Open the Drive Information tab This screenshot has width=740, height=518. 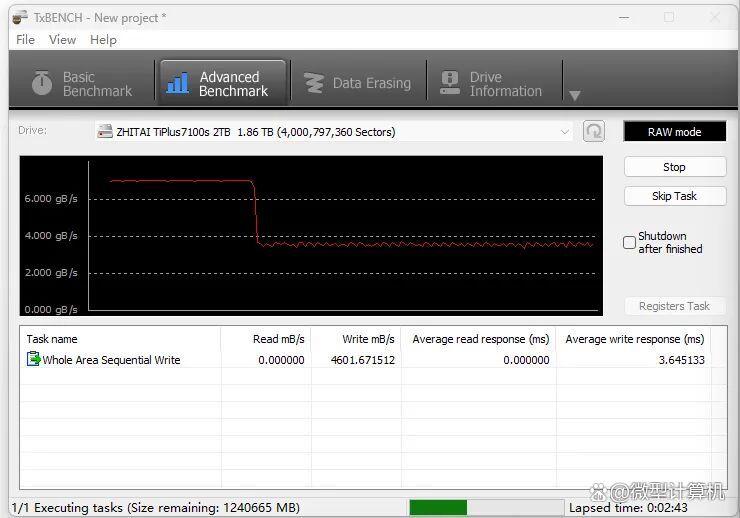493,84
